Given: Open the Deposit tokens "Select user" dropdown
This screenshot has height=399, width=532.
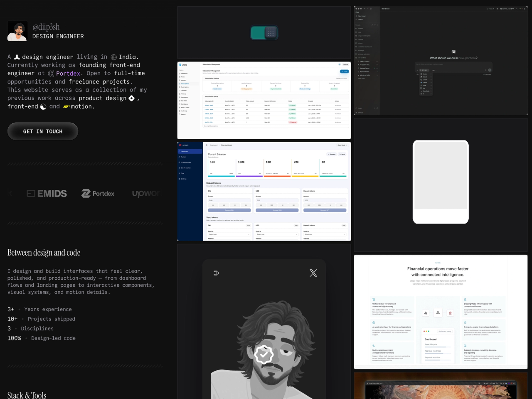Looking at the screenshot, I should (325, 234).
